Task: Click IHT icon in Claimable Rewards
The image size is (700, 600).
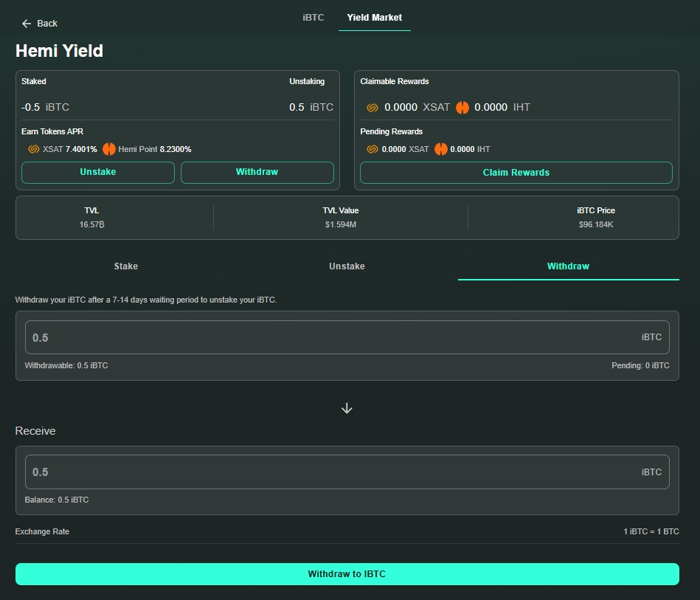Action: [462, 107]
